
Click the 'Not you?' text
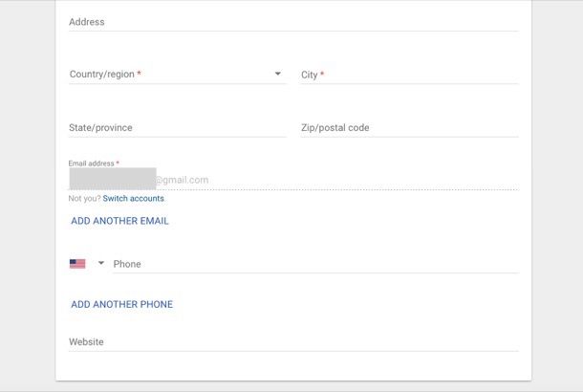(x=84, y=198)
